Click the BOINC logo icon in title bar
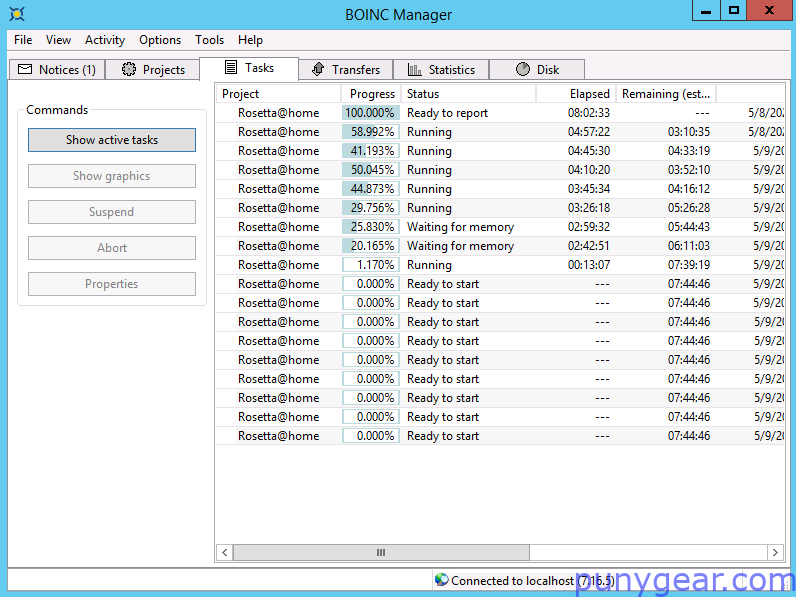796x597 pixels. tap(17, 14)
